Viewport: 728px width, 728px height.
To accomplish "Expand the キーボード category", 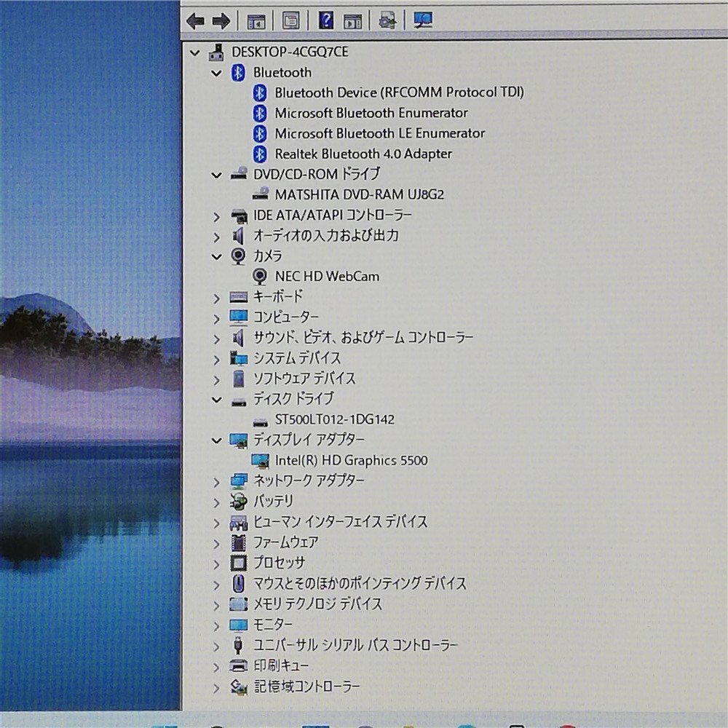I will [216, 298].
